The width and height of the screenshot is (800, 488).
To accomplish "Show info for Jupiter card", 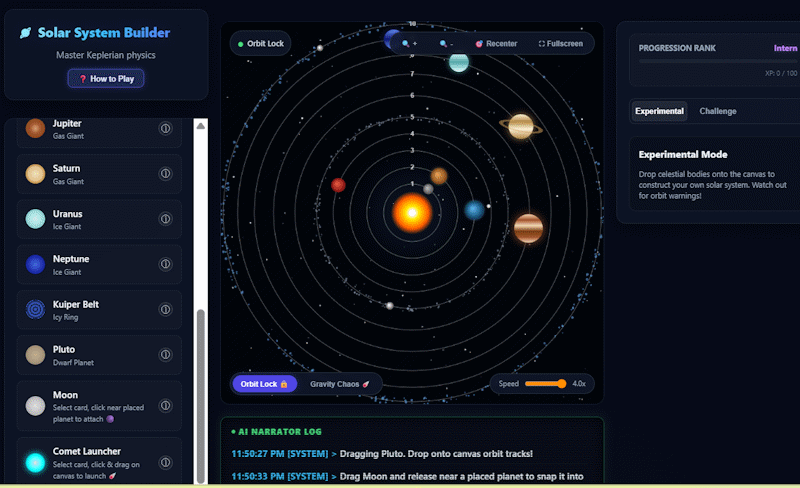I will coord(165,128).
